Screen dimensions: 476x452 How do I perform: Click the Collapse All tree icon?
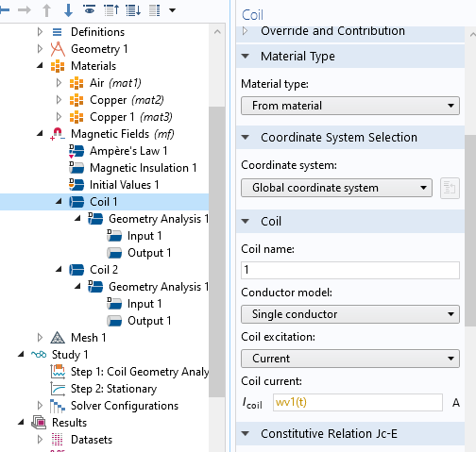point(111,10)
